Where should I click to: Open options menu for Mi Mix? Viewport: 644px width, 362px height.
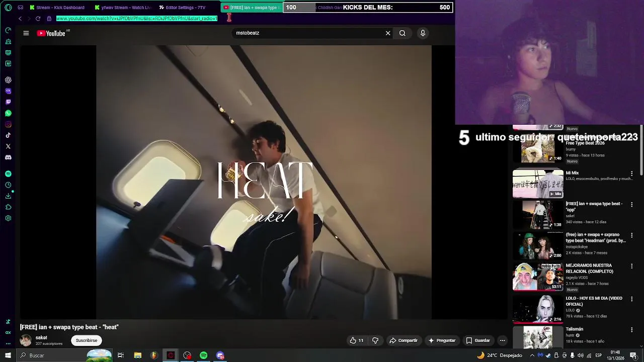coord(632,174)
